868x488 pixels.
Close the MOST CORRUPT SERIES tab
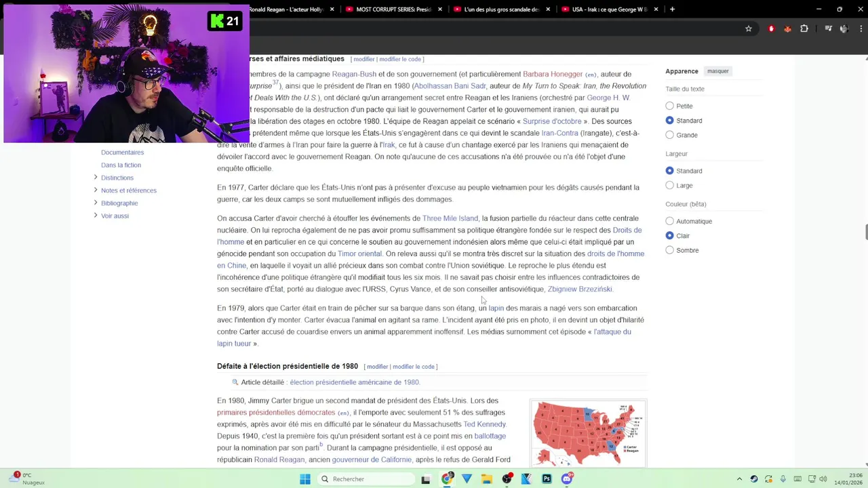[x=440, y=9]
